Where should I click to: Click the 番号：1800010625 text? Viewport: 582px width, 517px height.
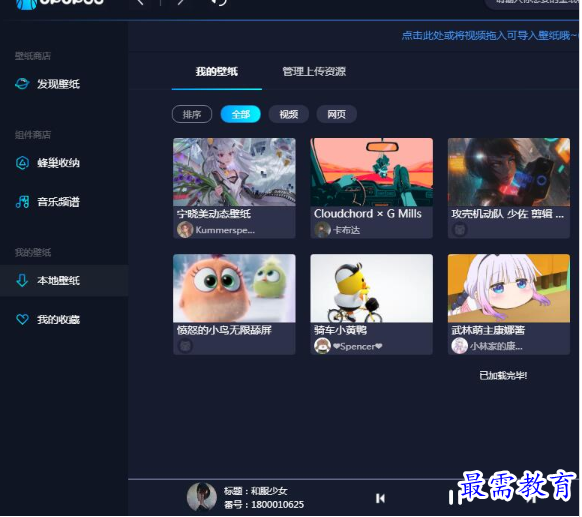tap(264, 505)
